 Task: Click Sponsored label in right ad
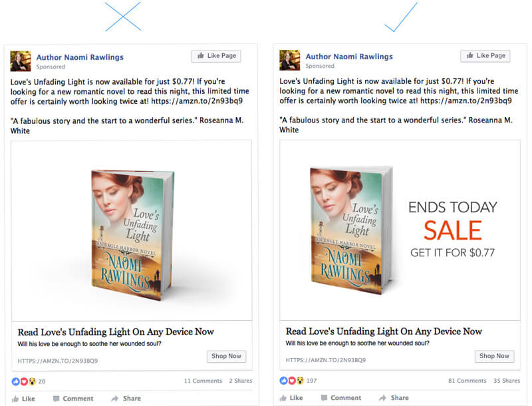click(320, 66)
